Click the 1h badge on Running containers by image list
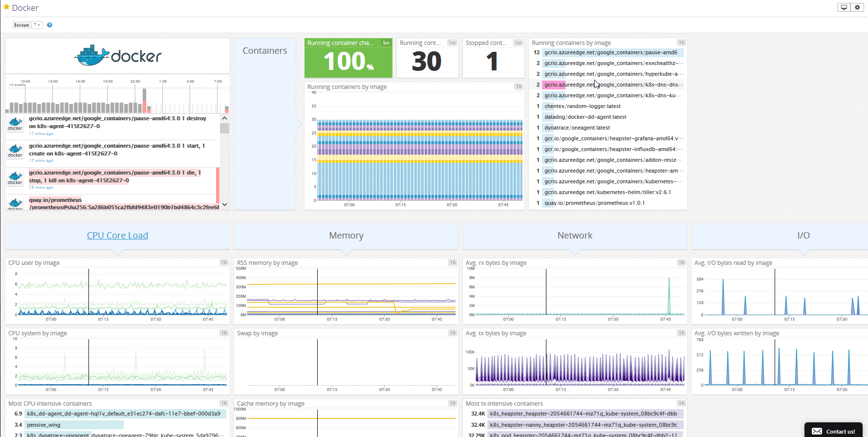868x437 pixels. coord(681,43)
